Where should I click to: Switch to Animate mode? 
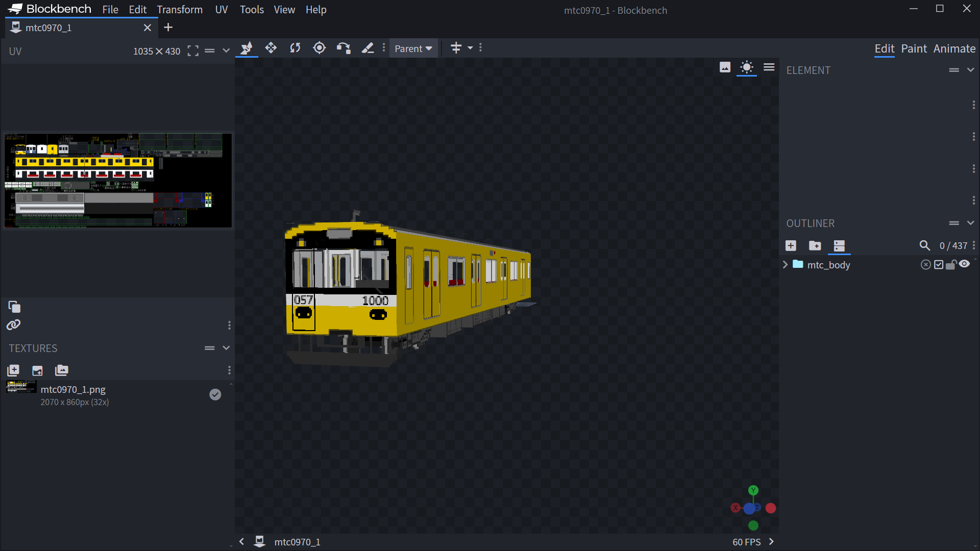pos(954,48)
